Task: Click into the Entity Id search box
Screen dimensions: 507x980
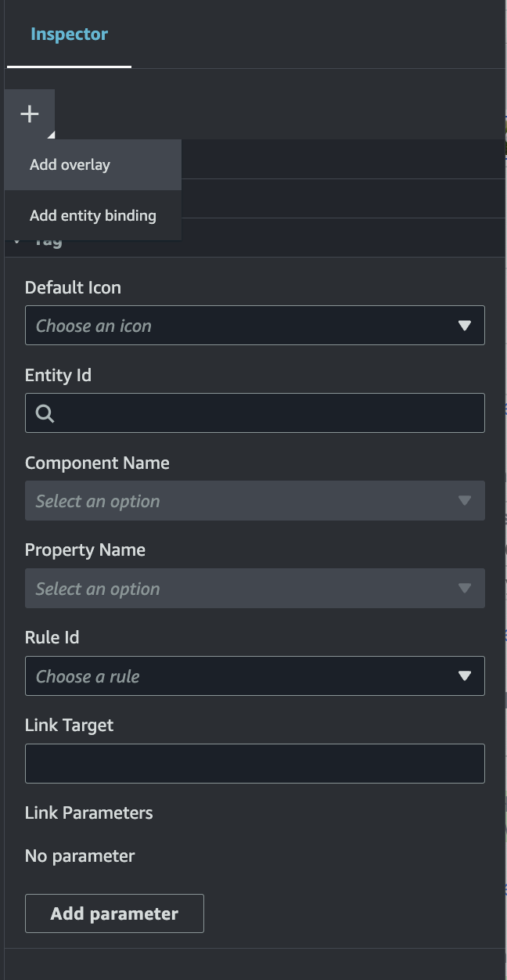Action: pos(254,413)
